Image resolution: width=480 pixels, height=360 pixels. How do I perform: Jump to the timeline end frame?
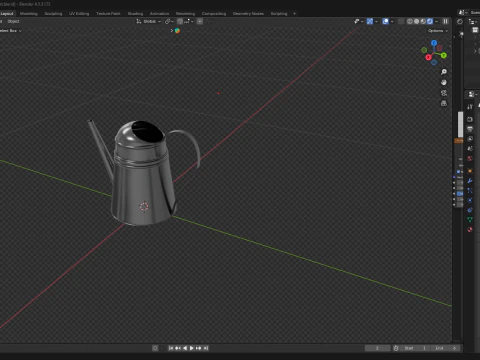(x=206, y=348)
